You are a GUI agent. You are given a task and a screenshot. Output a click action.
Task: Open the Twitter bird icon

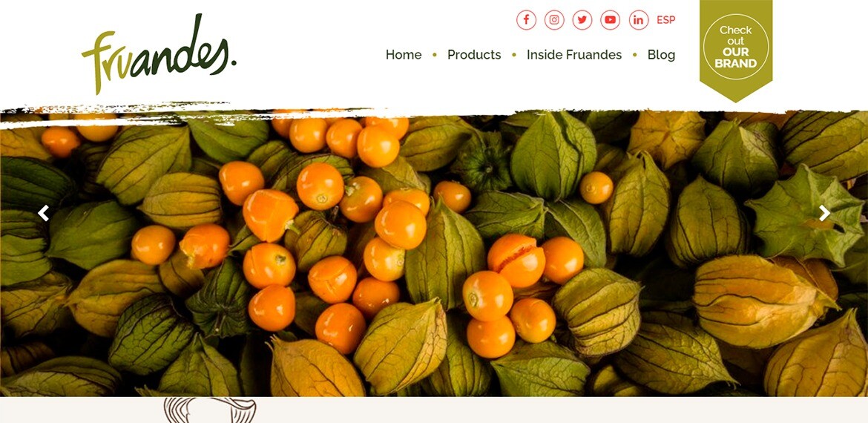(x=582, y=20)
